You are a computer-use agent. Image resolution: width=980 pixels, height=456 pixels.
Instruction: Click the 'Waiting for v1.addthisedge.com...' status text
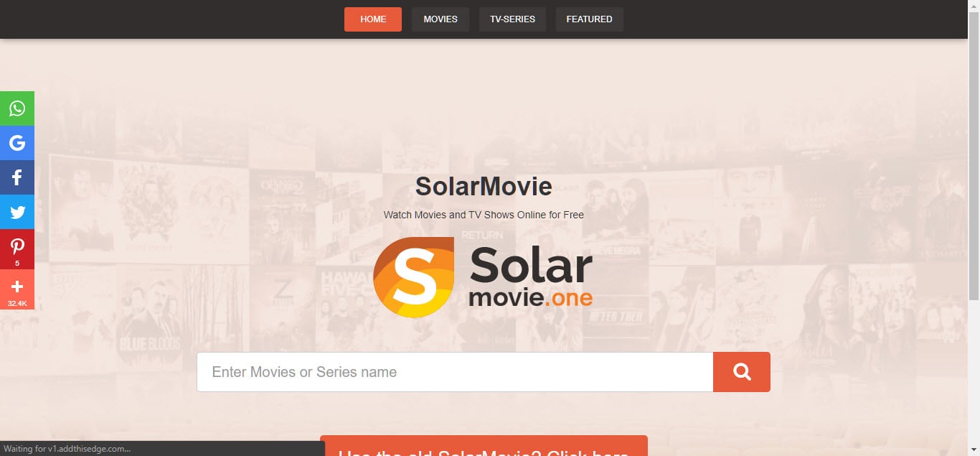[67, 449]
